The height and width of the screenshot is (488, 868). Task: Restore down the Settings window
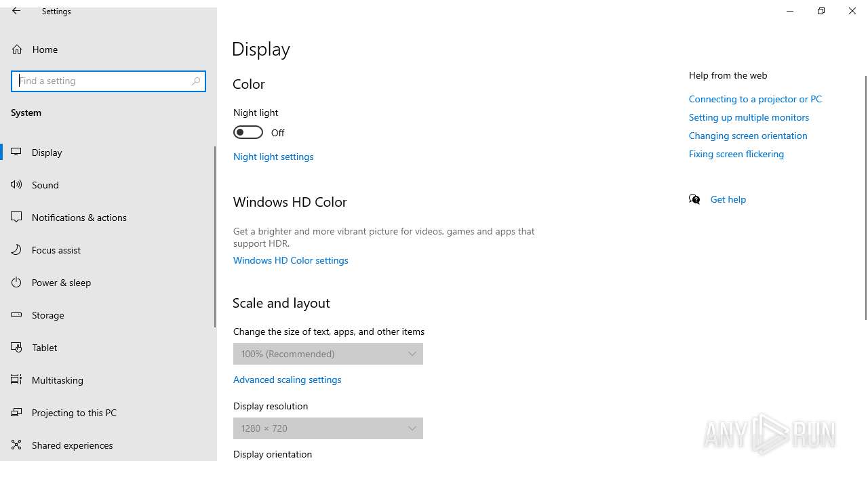tap(821, 11)
